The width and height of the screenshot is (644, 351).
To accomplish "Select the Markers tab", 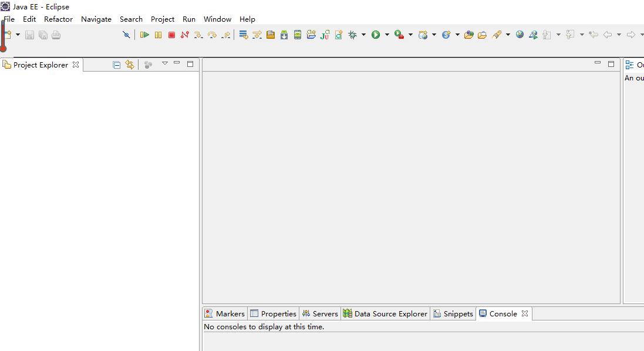I will 225,313.
